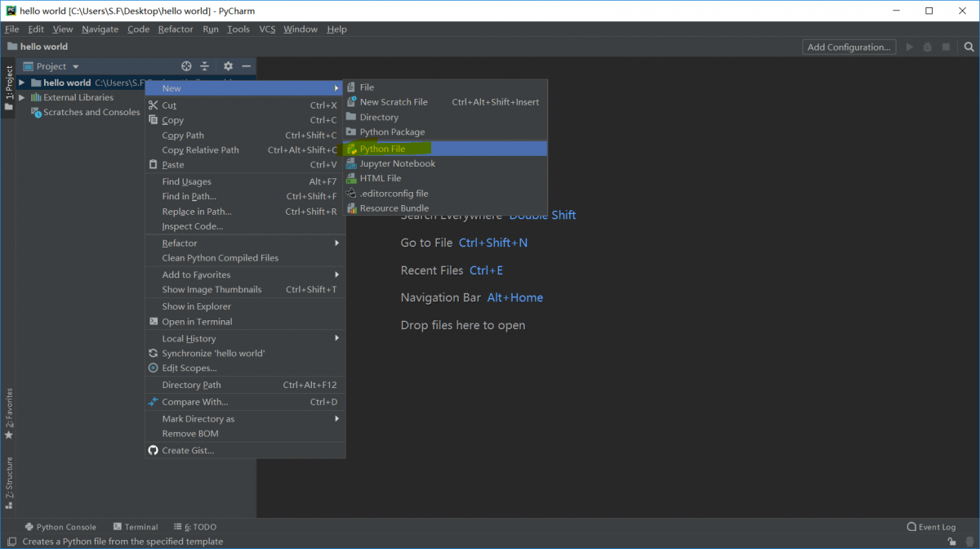Click the Python Package folder icon
This screenshot has width=980, height=549.
pyautogui.click(x=351, y=132)
